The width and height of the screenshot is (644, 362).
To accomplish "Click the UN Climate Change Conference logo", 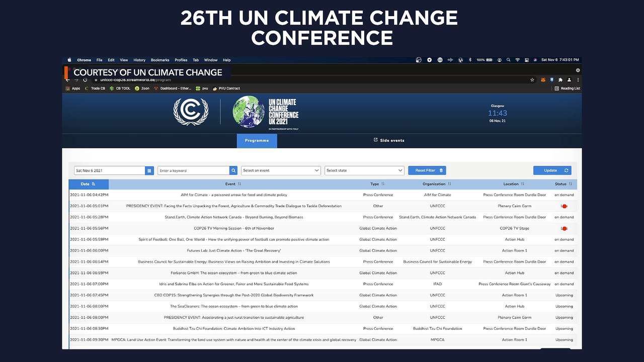I will tap(266, 112).
